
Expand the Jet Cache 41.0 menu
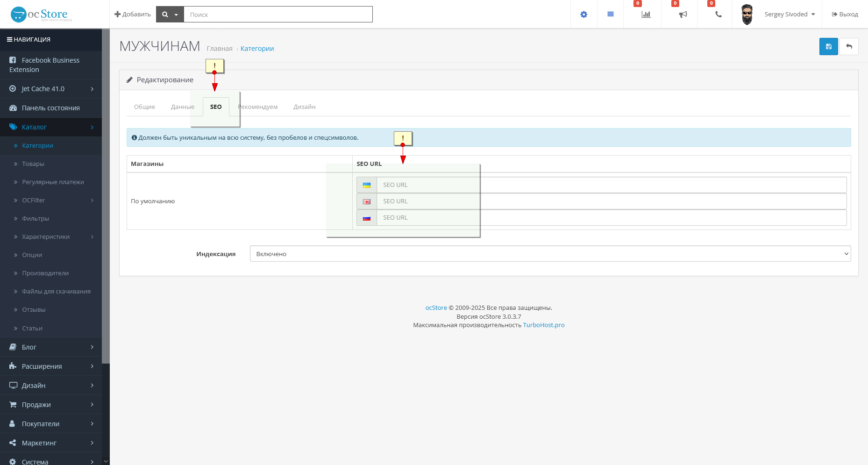[x=51, y=89]
